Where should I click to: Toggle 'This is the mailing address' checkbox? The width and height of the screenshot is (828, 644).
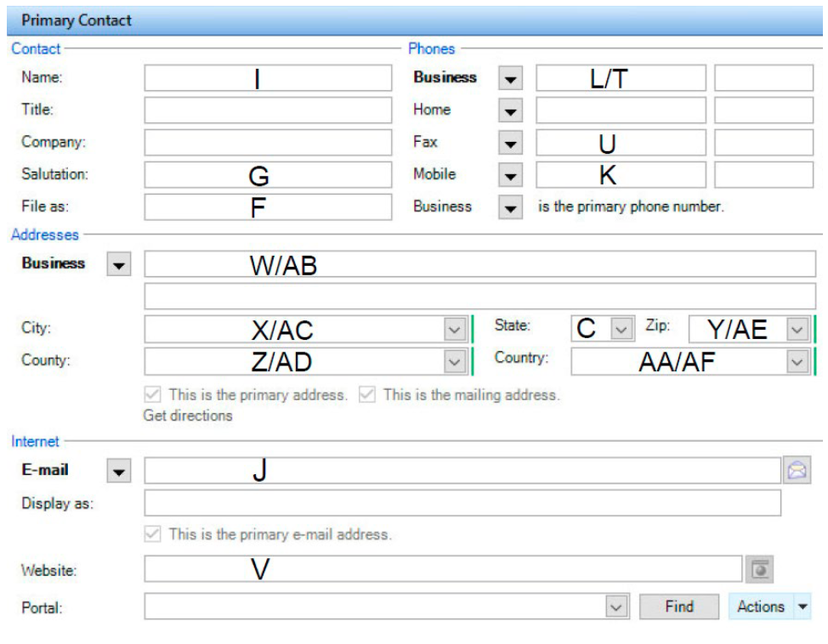(x=367, y=394)
